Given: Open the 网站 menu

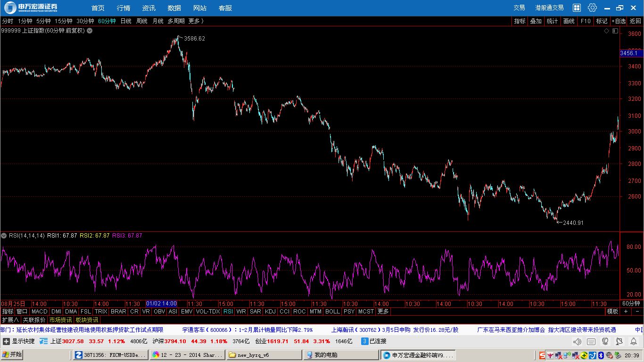Looking at the screenshot, I should click(x=200, y=8).
